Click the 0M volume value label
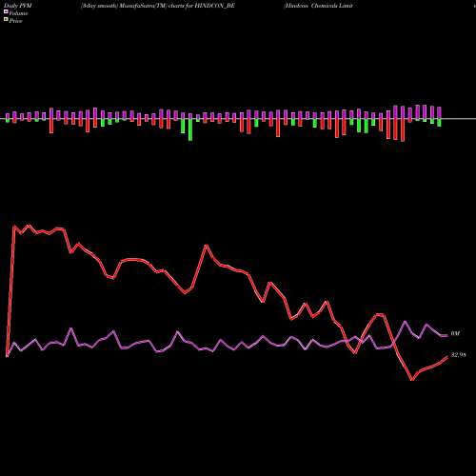The width and height of the screenshot is (476, 476). click(455, 334)
